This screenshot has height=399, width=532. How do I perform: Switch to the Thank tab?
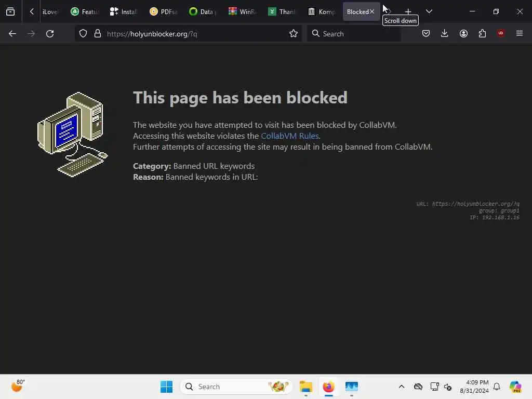point(282,11)
